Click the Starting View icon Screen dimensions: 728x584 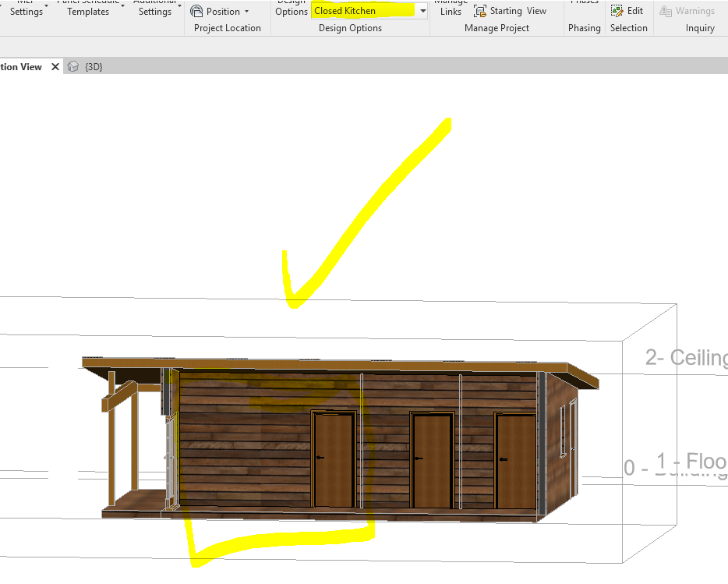pos(479,11)
